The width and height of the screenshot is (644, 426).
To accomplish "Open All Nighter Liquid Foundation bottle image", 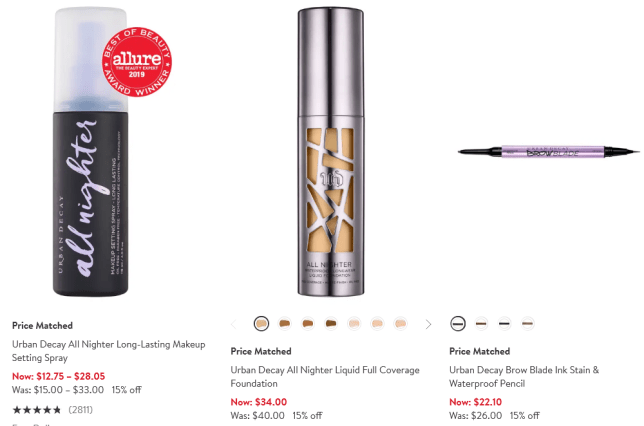I will coord(331,151).
